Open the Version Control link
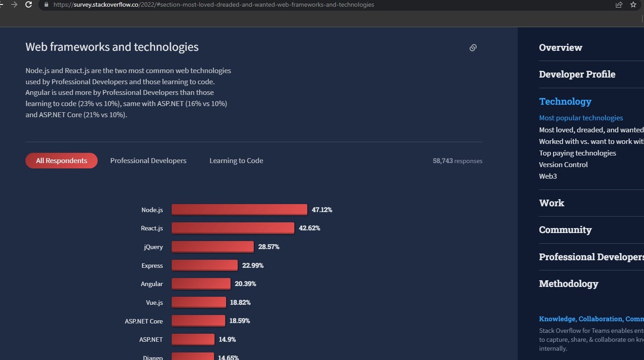 [563, 165]
